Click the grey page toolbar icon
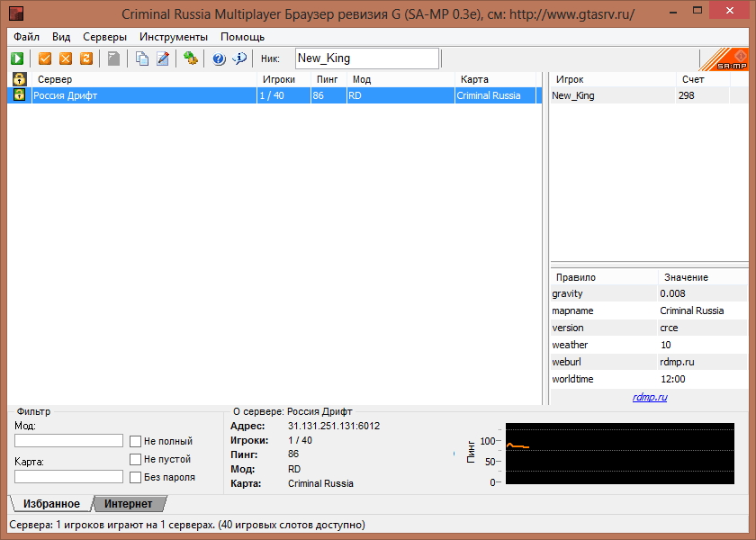Screen dimensions: 756x540 [x=113, y=58]
